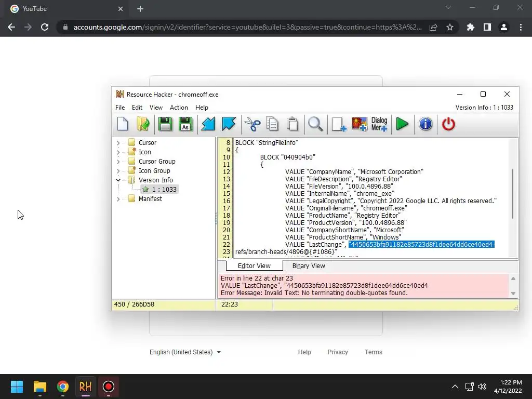This screenshot has height=399, width=532.
Task: Expand the Manifest node
Action: pyautogui.click(x=118, y=199)
